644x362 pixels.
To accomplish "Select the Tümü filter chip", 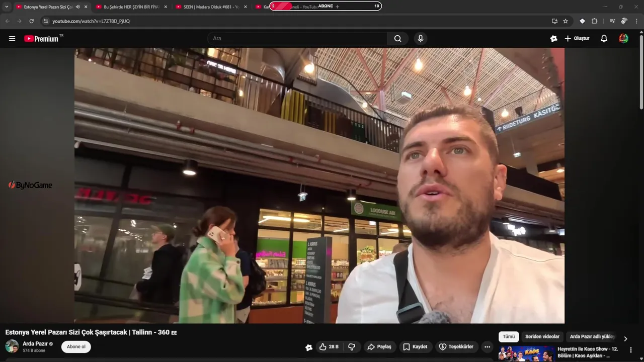I will point(509,337).
